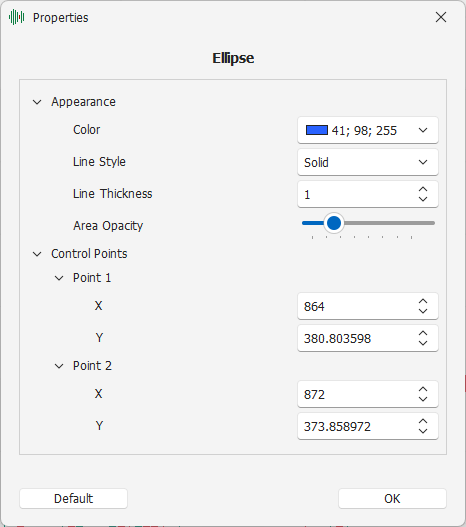
Task: Select the Color property label
Action: [86, 130]
